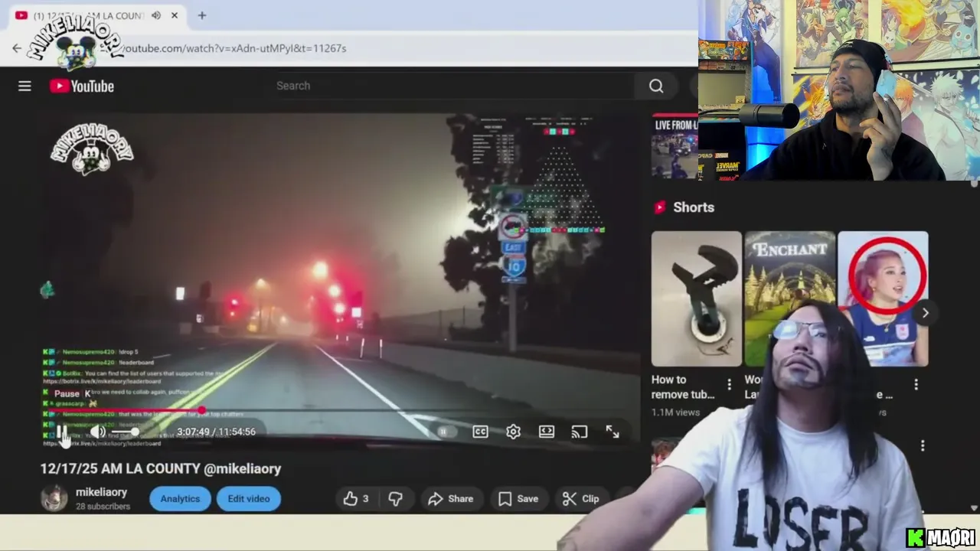
Task: Click the Edit video button
Action: [249, 499]
